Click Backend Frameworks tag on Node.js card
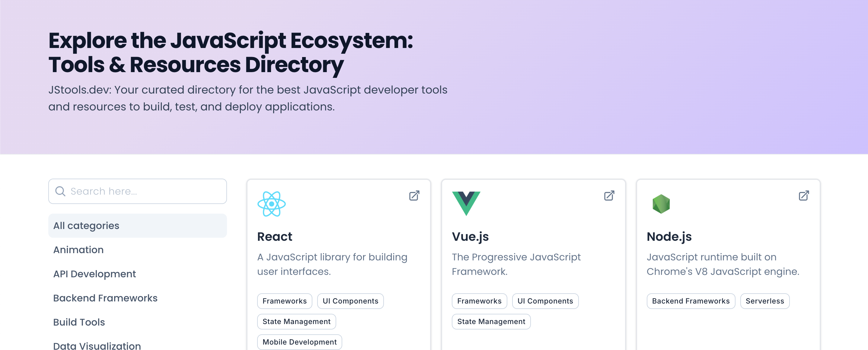 tap(691, 301)
